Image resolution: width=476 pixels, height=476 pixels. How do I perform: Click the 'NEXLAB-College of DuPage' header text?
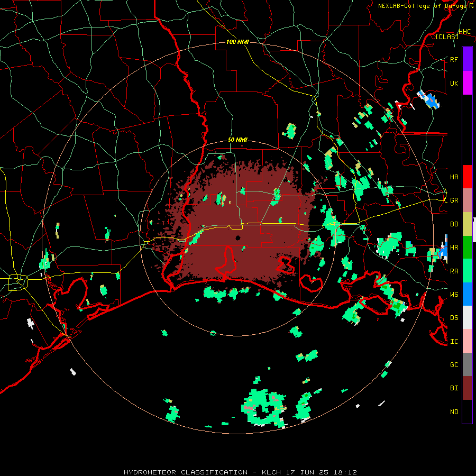pos(423,6)
